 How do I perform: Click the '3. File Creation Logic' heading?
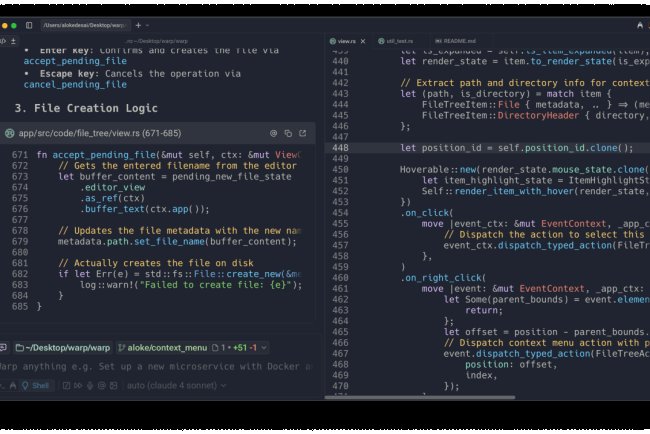coord(86,109)
